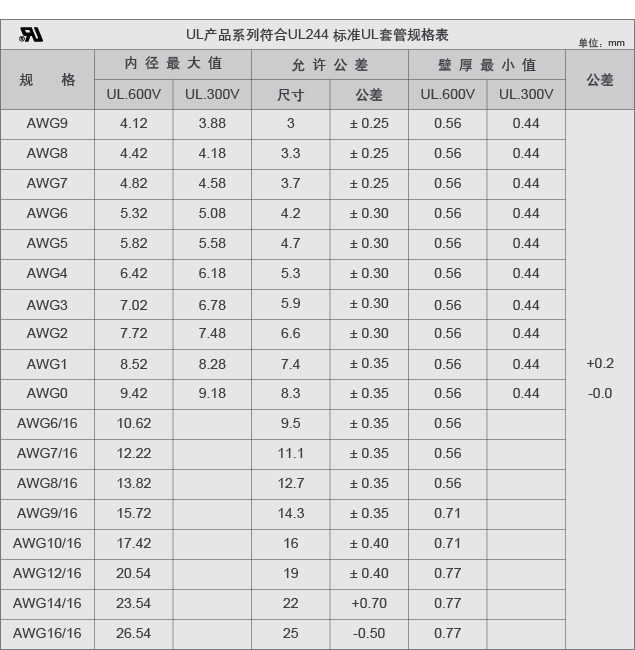Click the +0.2 value in the rightmost 公差 column

(x=600, y=363)
